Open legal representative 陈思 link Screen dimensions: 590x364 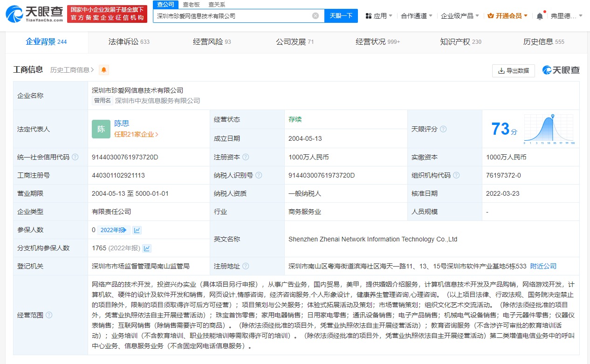coord(122,124)
